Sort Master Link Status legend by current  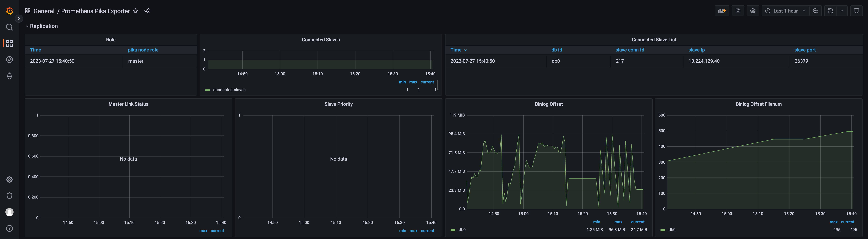217,231
